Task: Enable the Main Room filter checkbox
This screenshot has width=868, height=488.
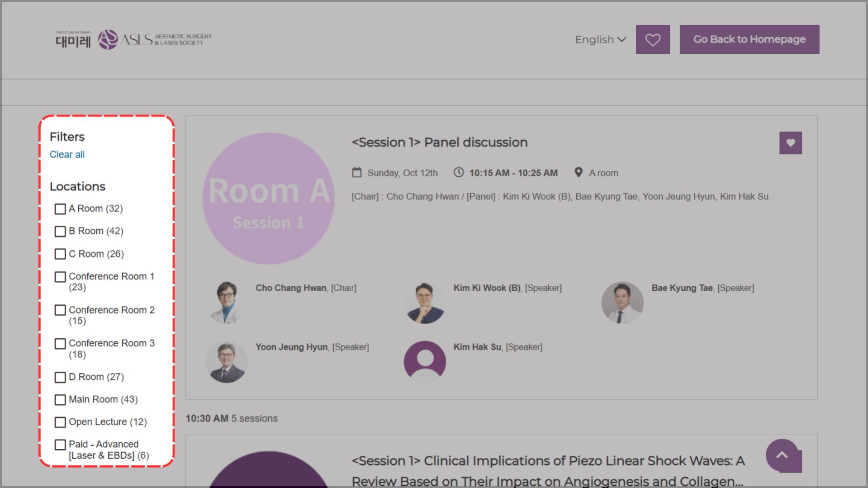Action: pos(60,400)
